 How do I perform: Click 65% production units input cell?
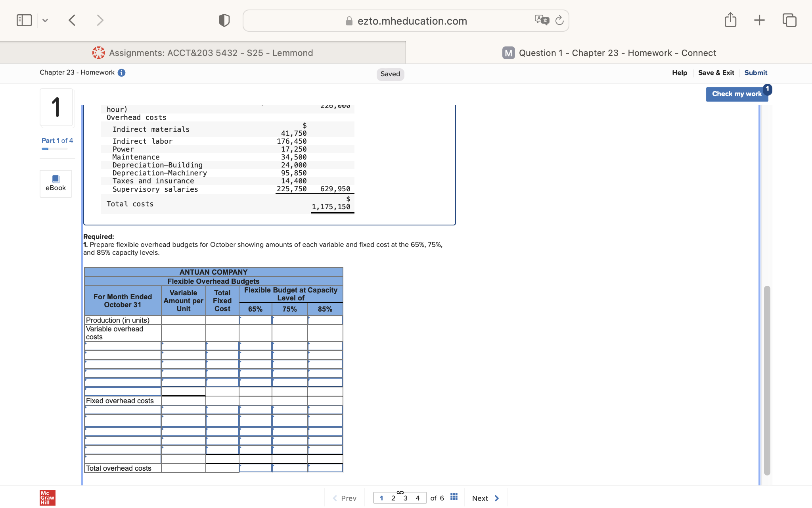[x=255, y=320]
